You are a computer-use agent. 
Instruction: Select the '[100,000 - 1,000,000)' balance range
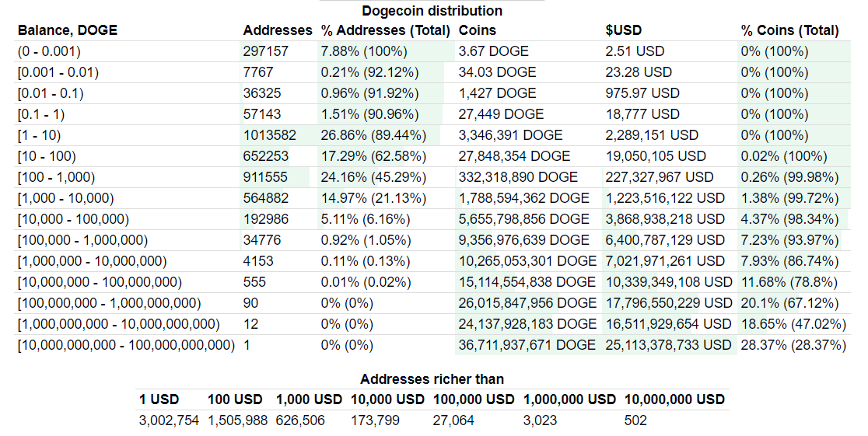[83, 241]
